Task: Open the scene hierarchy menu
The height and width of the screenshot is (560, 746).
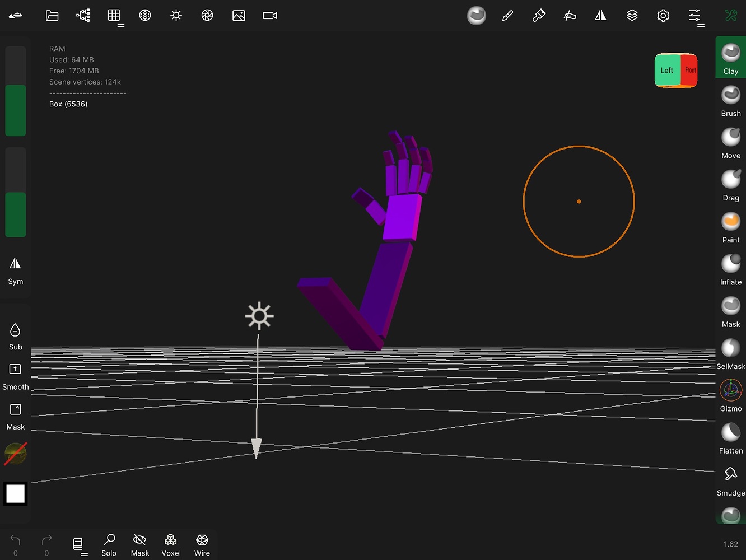Action: pos(83,16)
